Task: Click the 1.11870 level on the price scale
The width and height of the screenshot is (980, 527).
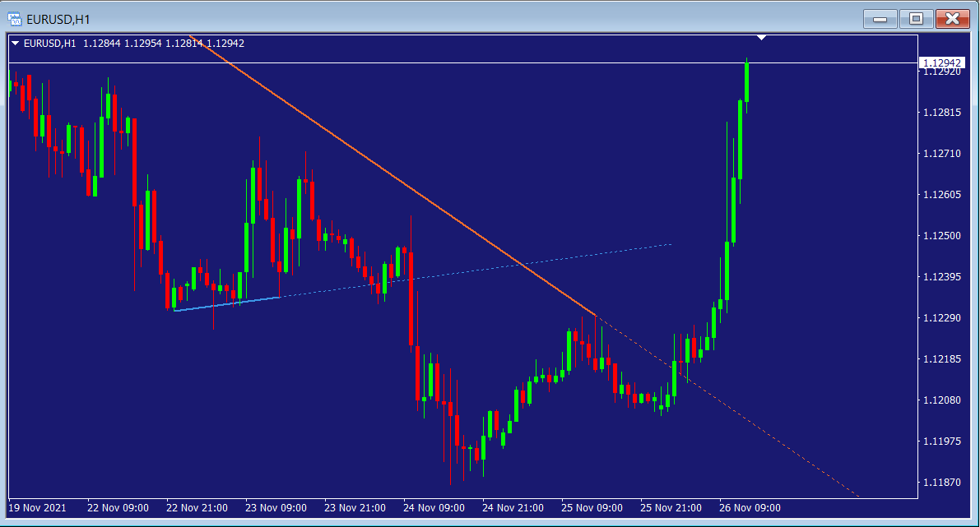Action: pos(942,483)
